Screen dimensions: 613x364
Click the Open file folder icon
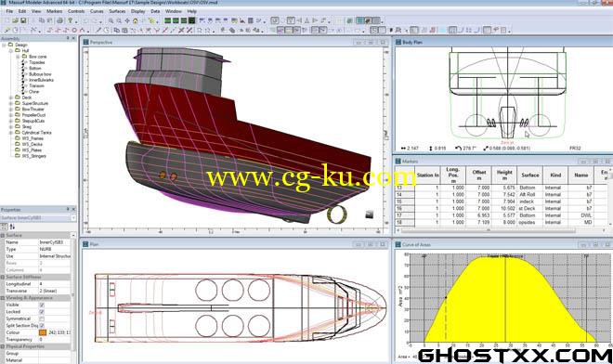15,20
